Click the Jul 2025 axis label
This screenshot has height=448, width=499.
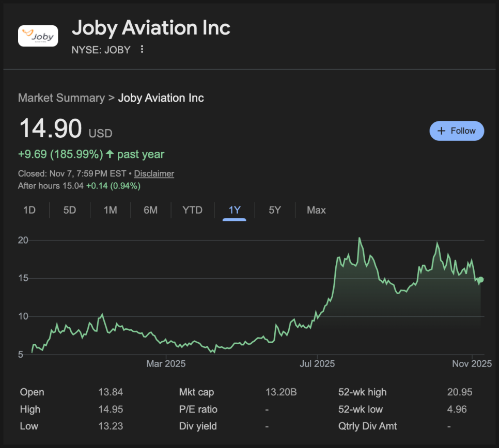pos(316,364)
